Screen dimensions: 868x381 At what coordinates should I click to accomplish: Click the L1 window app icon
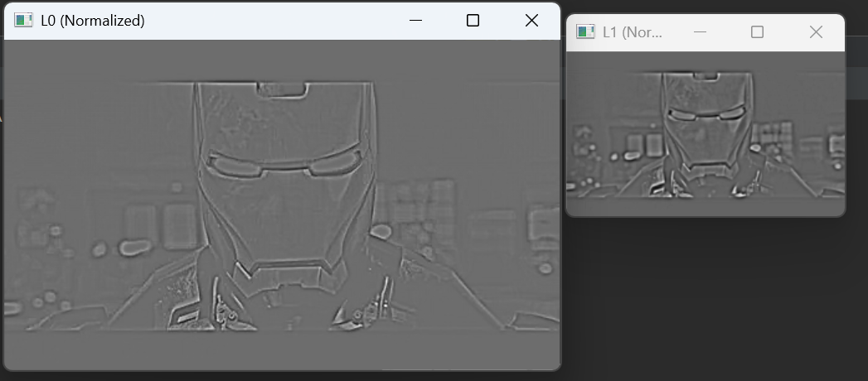pyautogui.click(x=585, y=32)
